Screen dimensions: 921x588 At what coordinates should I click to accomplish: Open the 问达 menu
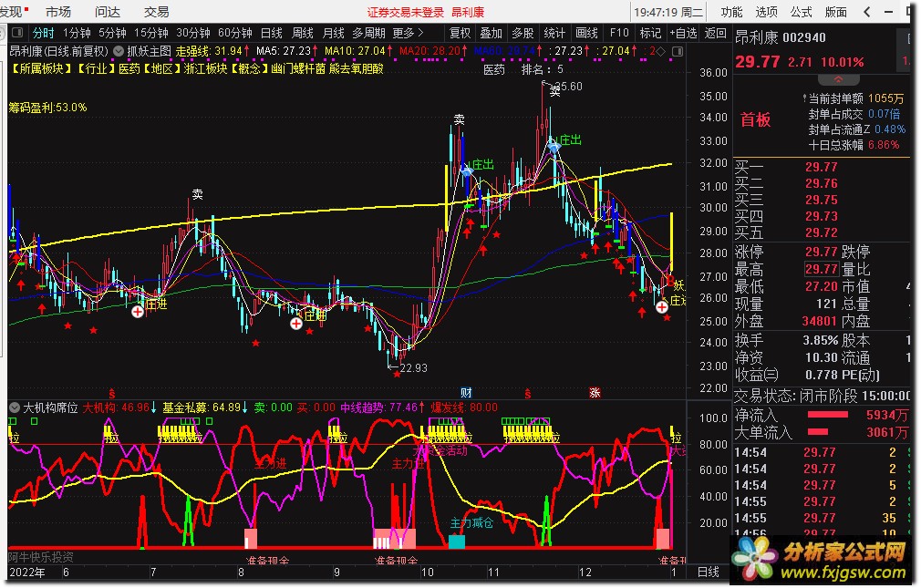[107, 12]
